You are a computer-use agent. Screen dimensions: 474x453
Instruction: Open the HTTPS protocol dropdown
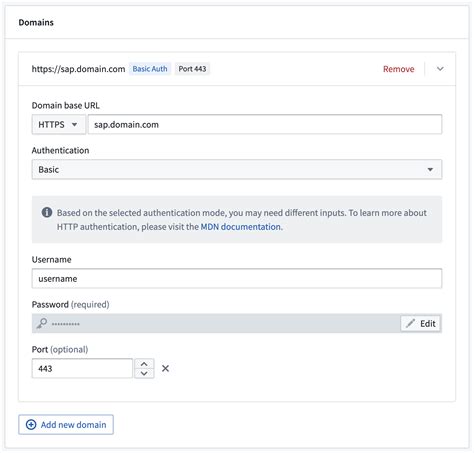click(x=59, y=125)
